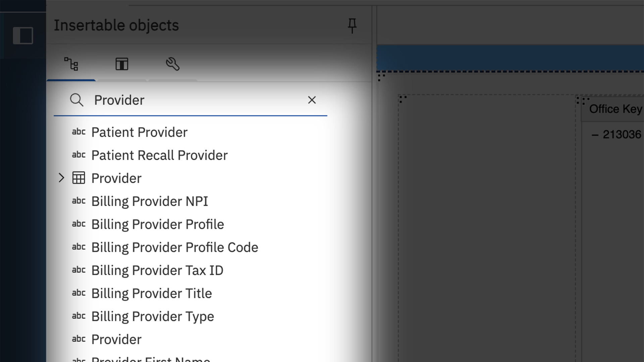Open the Toolbox using the wrench icon
644x362 pixels.
[172, 64]
